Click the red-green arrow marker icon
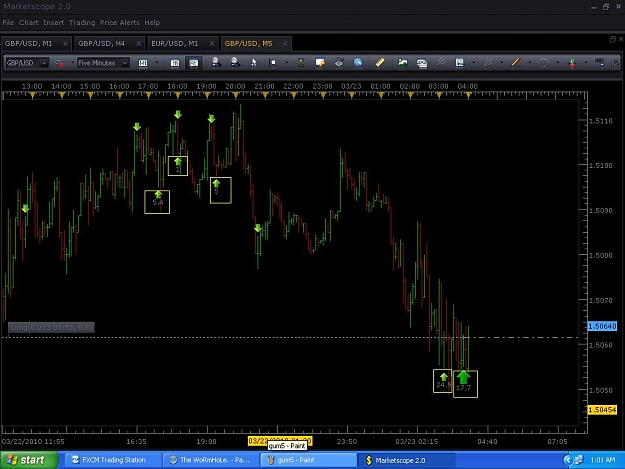 click(x=572, y=63)
